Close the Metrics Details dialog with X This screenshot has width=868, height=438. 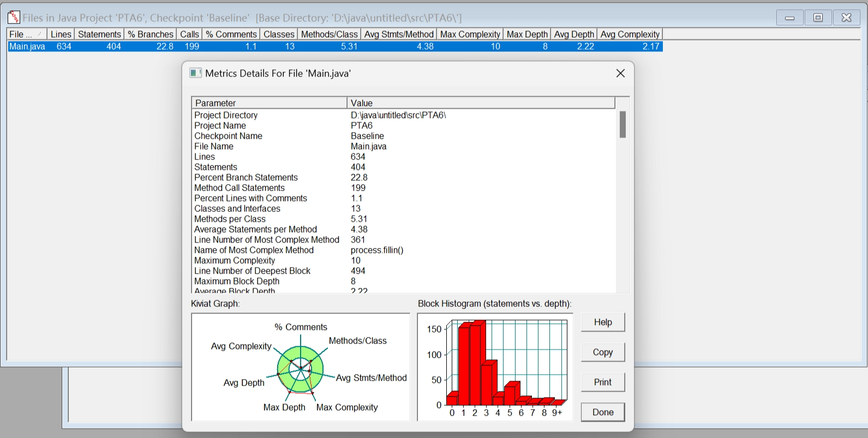pyautogui.click(x=620, y=73)
